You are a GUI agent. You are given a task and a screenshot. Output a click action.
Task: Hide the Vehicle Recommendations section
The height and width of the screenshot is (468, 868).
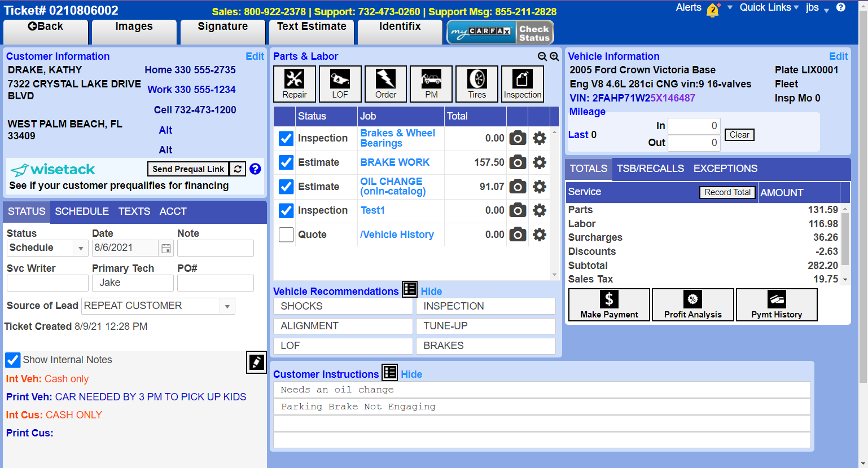pyautogui.click(x=431, y=291)
